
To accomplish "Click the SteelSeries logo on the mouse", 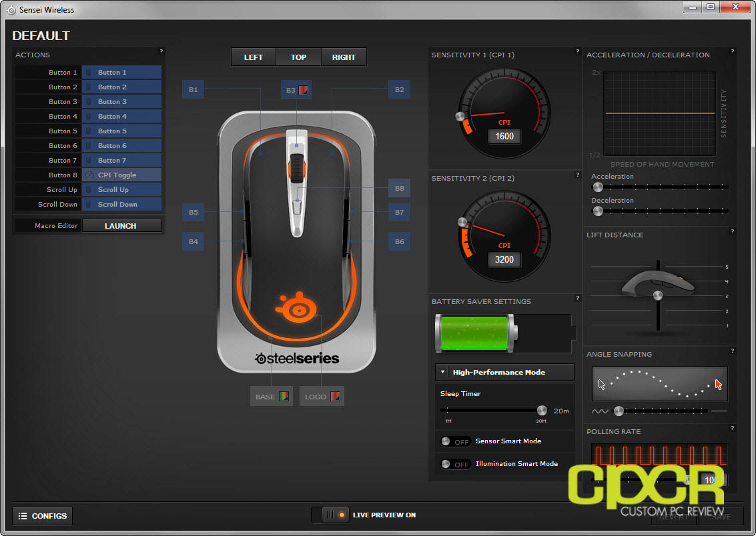I will (x=296, y=307).
